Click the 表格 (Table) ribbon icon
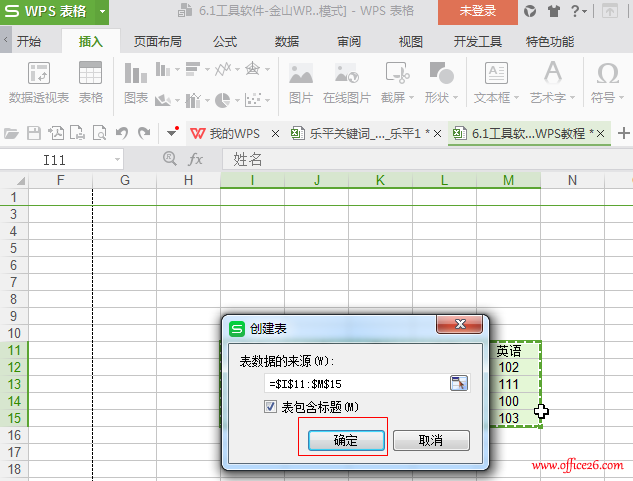Viewport: 633px width, 481px height. (x=91, y=75)
